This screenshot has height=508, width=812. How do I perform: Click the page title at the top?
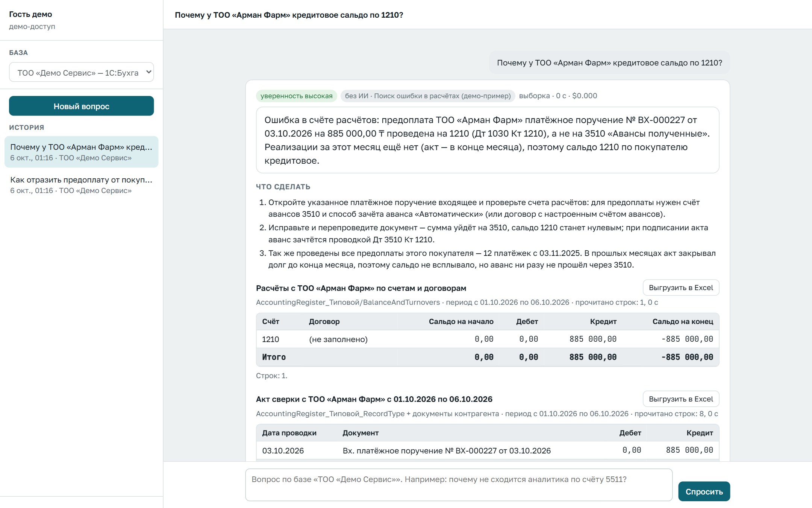[x=289, y=15]
